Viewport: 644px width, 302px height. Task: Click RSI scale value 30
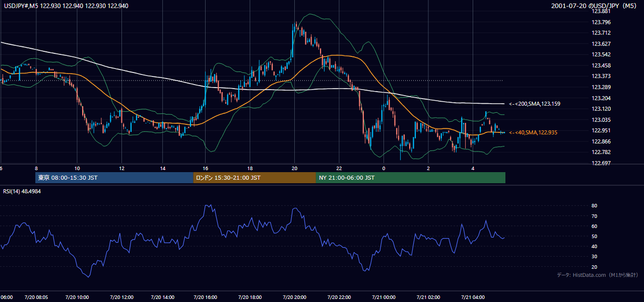tap(594, 256)
